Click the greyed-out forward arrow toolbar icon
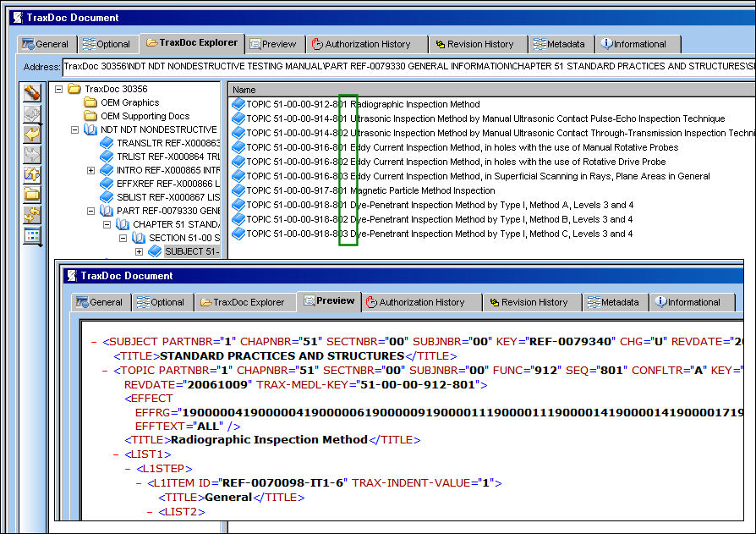 [32, 154]
